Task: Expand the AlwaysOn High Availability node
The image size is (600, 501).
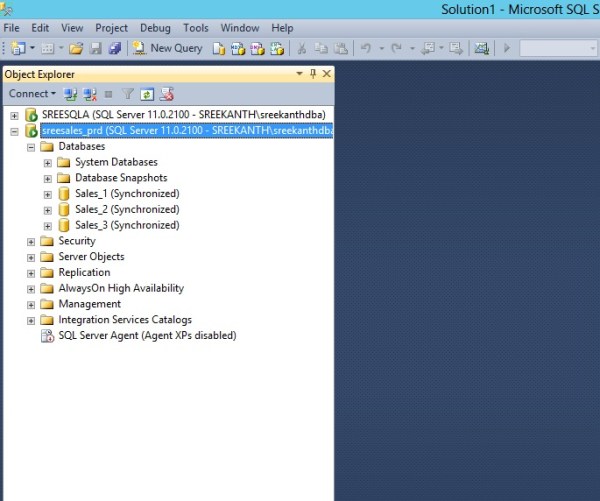Action: coord(31,288)
